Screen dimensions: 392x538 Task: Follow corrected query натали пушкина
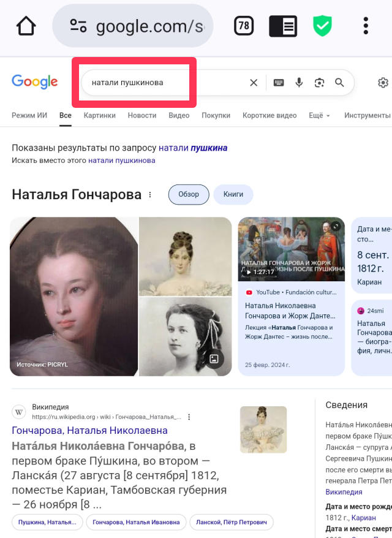(x=193, y=148)
